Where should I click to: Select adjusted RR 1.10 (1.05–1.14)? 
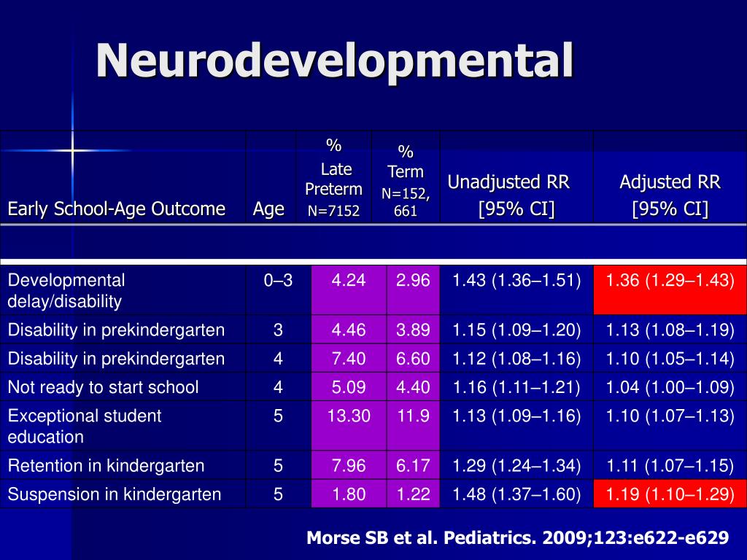point(670,359)
